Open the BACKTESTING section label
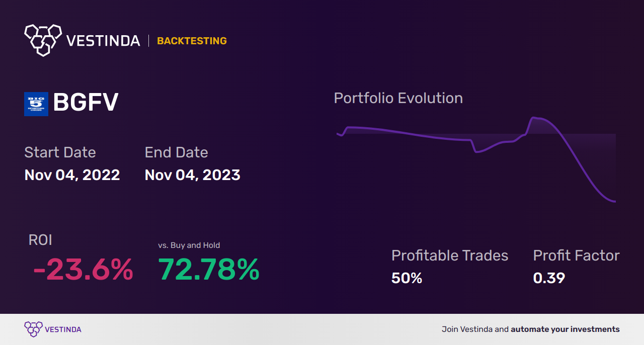Viewport: 644px width, 345px height. 192,41
